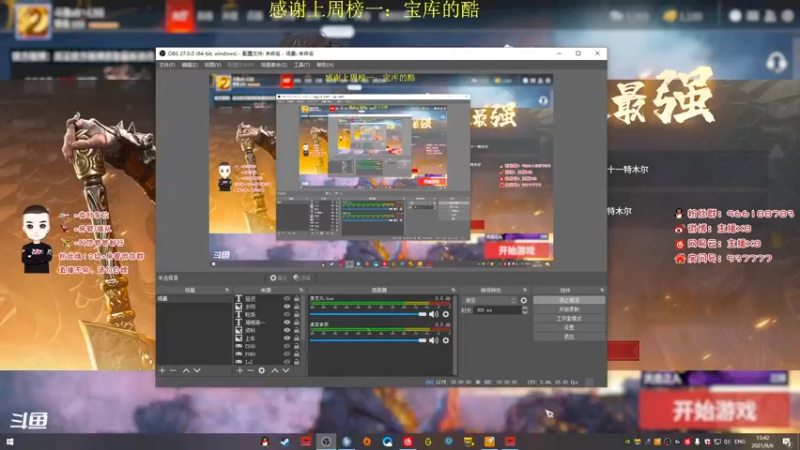Screen dimensions: 800x450
Task: Open the 工具(T) menu in OBS
Action: [x=302, y=65]
